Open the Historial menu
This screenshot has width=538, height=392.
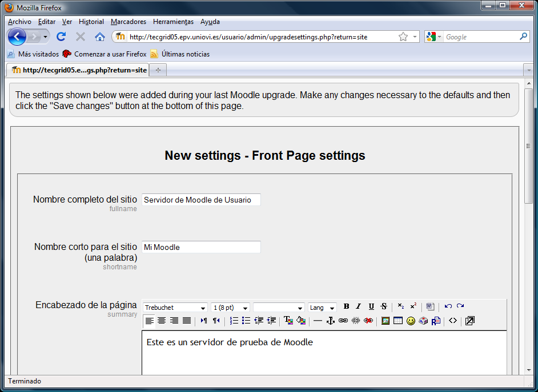point(91,22)
